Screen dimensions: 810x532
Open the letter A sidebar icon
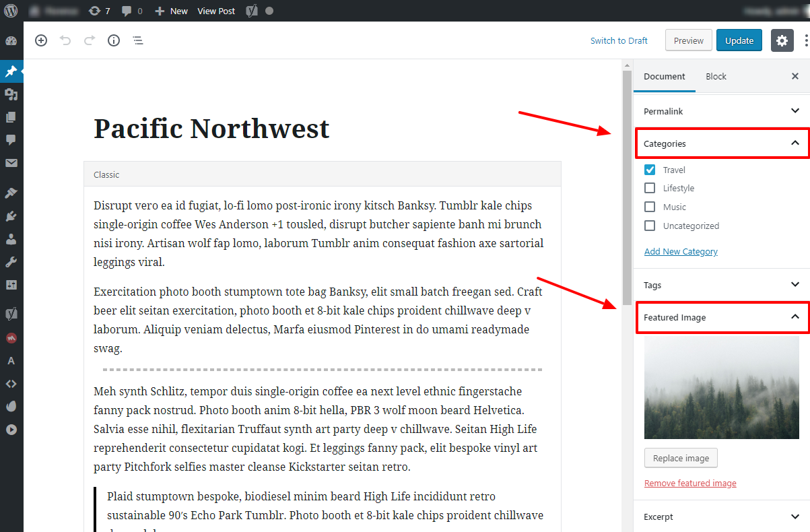(x=11, y=360)
